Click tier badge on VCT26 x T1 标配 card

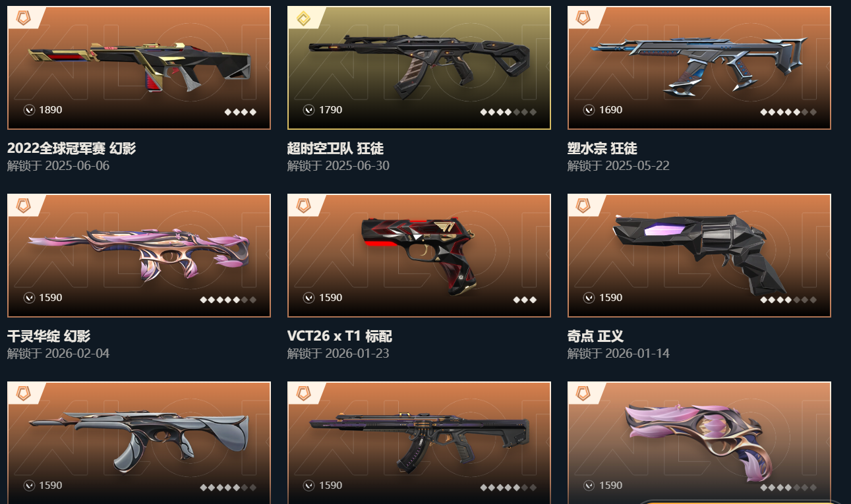point(303,206)
